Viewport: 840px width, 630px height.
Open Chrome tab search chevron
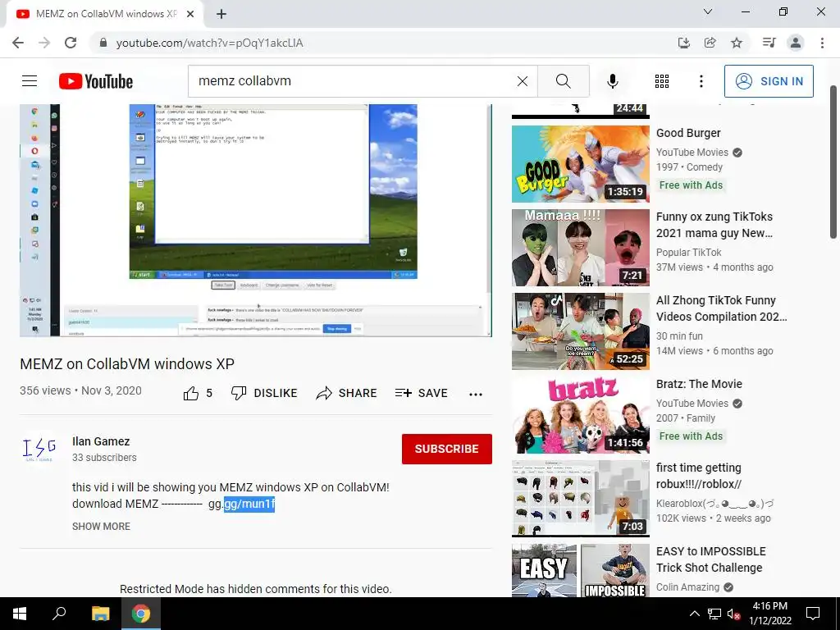(708, 11)
